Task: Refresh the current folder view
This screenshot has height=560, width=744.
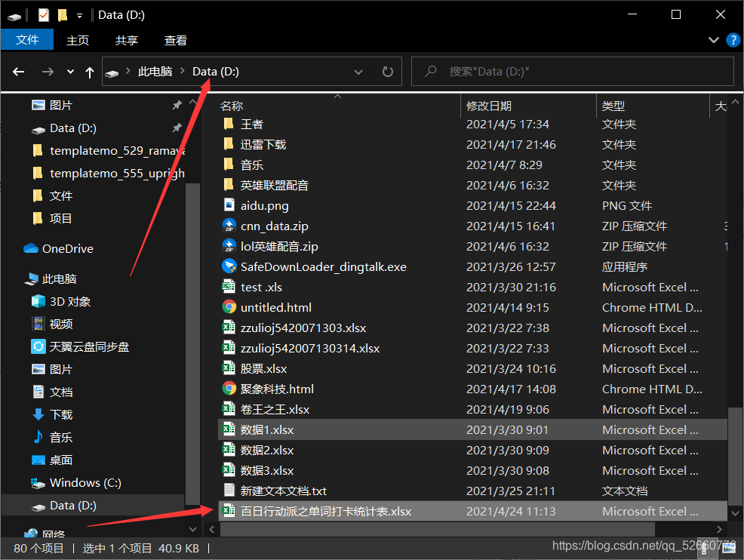Action: [388, 72]
